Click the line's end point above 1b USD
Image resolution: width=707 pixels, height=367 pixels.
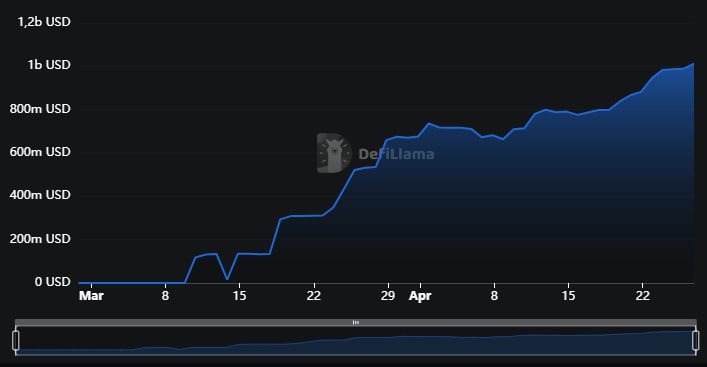(x=693, y=64)
